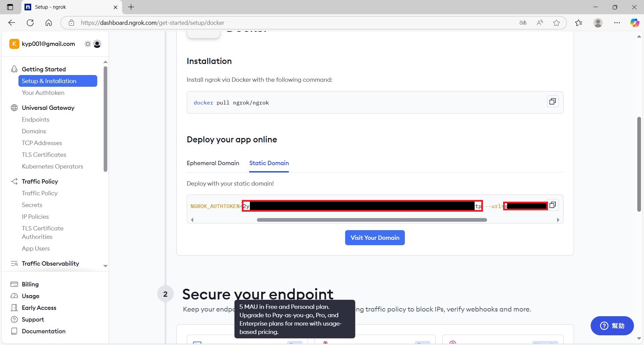This screenshot has height=345, width=644.
Task: Select the Static Domain tab
Action: pos(269,163)
